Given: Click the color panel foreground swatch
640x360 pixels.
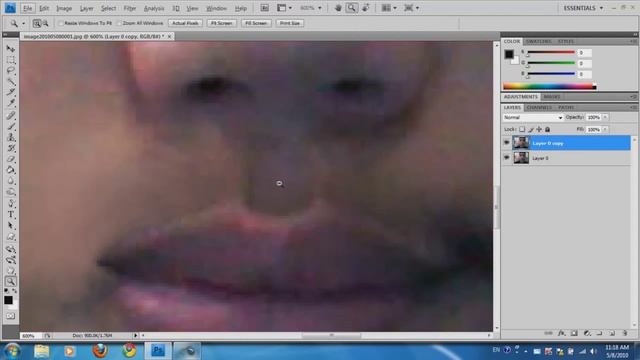Looking at the screenshot, I should [509, 54].
